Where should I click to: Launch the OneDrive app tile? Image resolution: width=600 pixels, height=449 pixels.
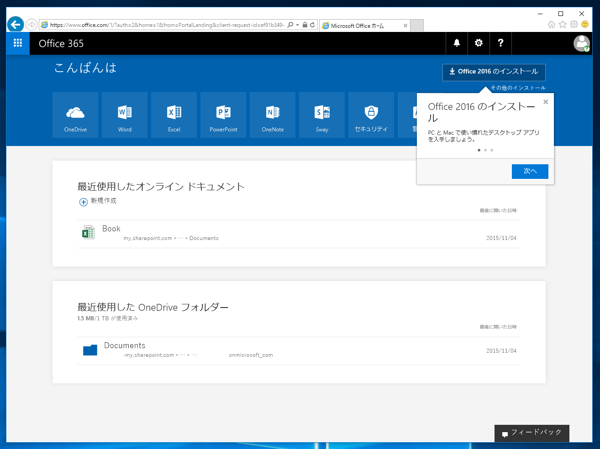click(75, 115)
